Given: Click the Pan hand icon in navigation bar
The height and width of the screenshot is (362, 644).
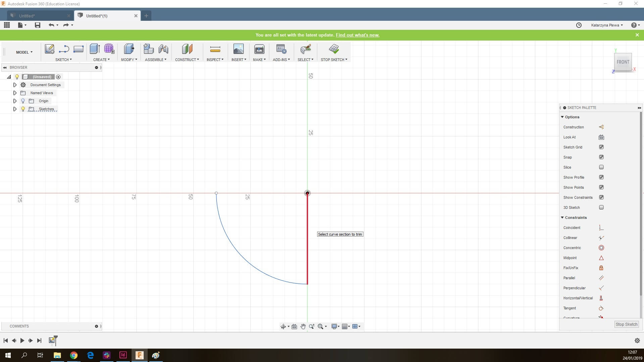Looking at the screenshot, I should [303, 326].
